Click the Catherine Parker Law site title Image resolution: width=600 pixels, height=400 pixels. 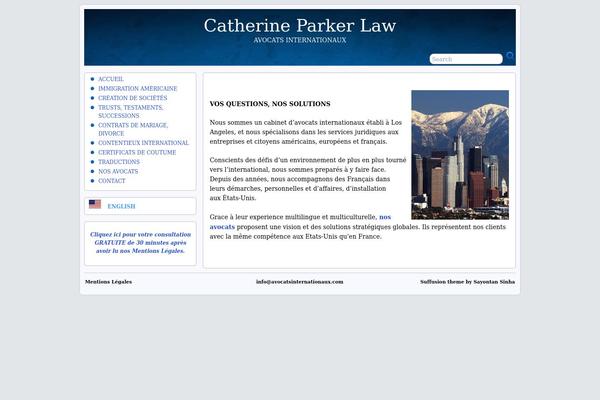300,26
